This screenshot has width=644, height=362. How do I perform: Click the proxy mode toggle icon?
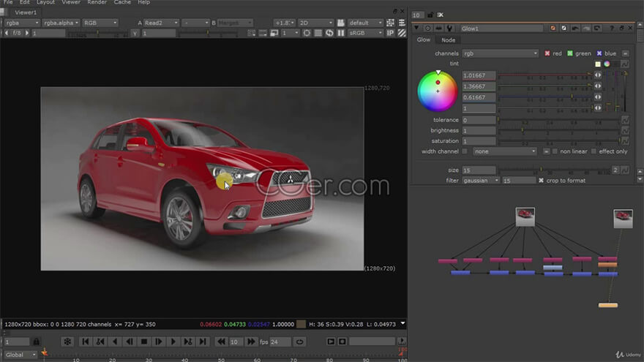[274, 33]
